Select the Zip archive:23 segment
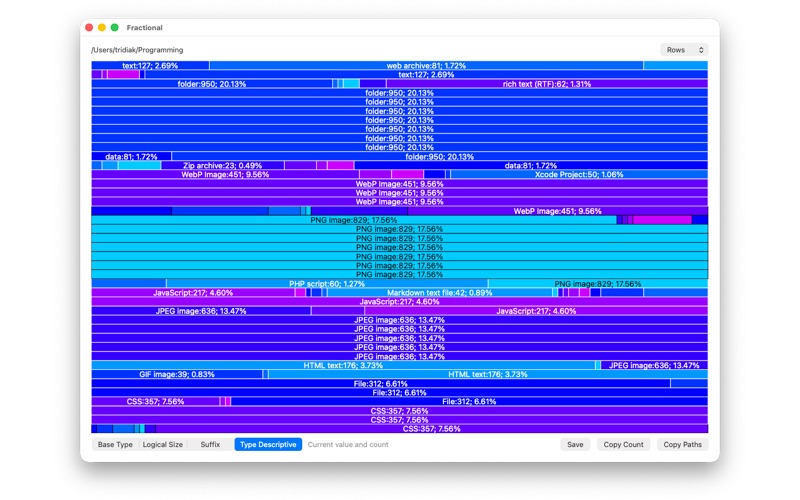Viewport: 800px width, 500px height. click(222, 165)
